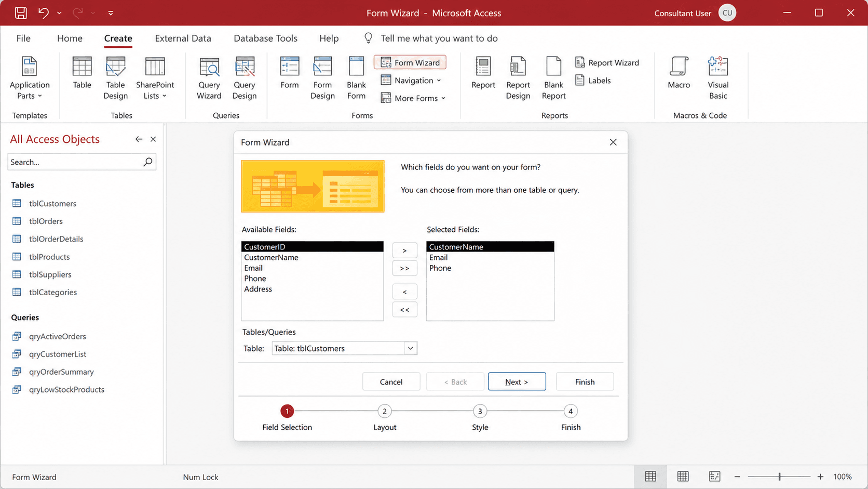
Task: Close the Form Wizard dialog
Action: point(613,142)
